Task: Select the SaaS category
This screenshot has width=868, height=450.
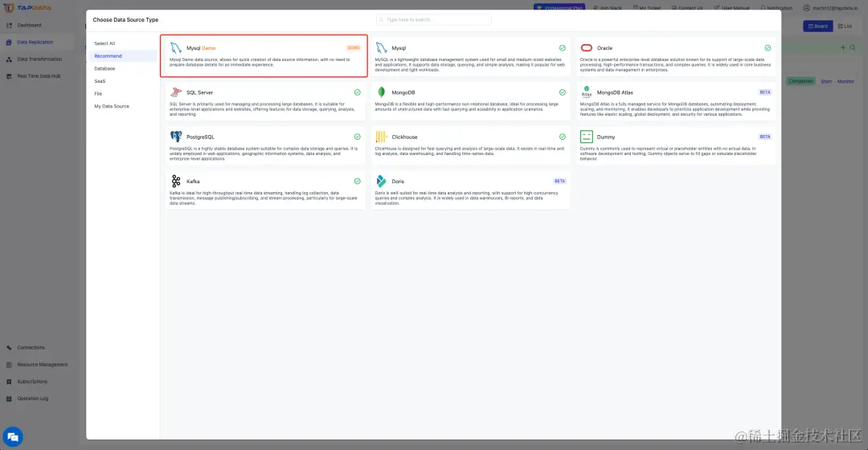Action: [x=100, y=81]
